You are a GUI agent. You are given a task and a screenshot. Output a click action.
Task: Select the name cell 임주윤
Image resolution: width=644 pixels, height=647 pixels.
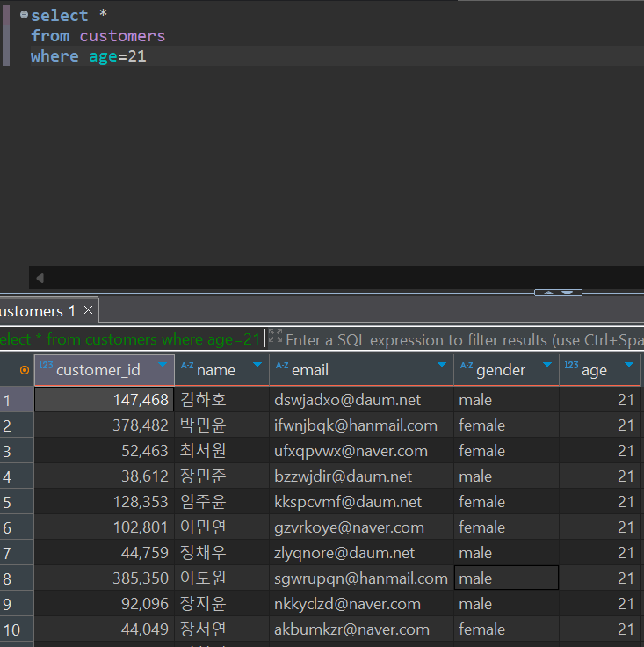tap(221, 502)
